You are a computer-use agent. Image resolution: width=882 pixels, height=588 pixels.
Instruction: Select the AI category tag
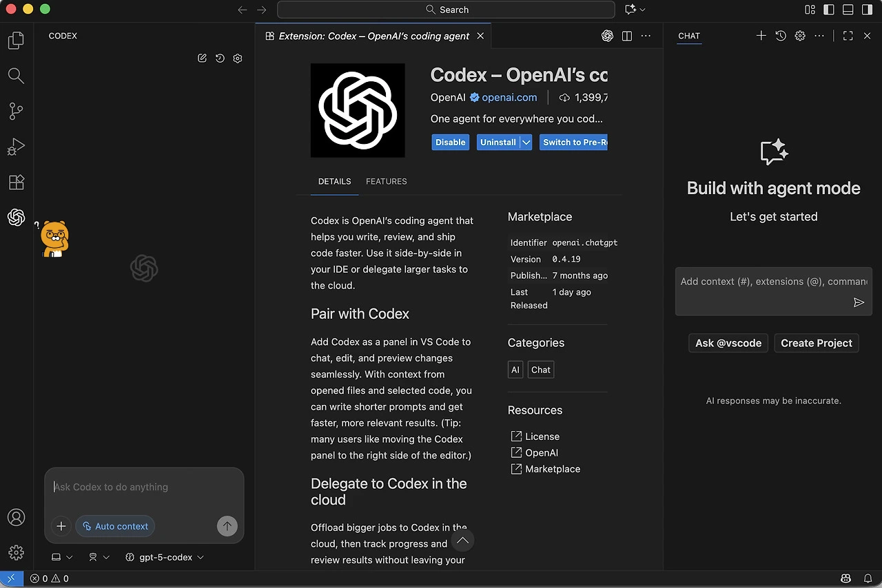coord(515,370)
